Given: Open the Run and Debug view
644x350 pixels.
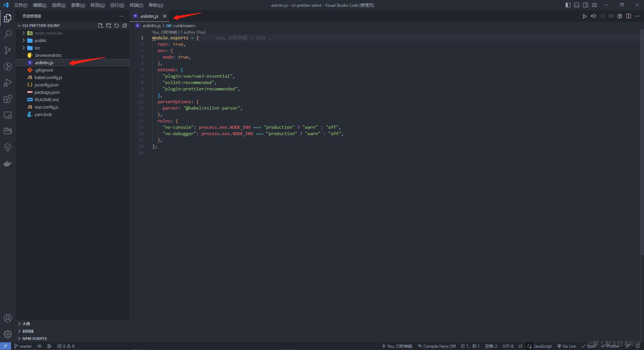Looking at the screenshot, I should click(x=7, y=83).
